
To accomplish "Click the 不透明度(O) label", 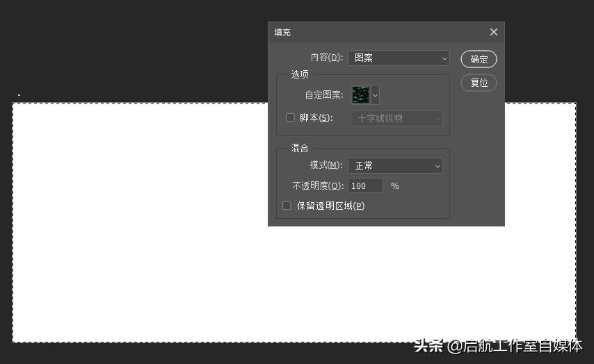I will [x=319, y=185].
